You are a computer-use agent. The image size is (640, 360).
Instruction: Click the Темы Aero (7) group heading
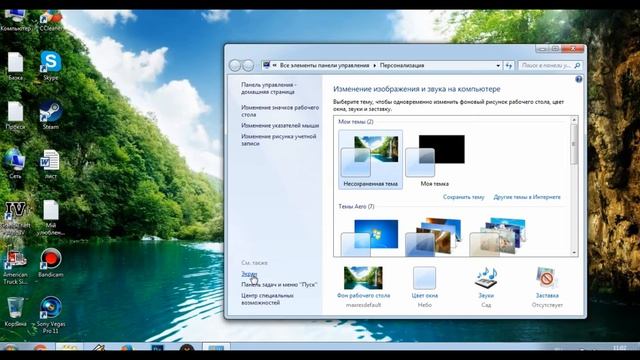(356, 207)
